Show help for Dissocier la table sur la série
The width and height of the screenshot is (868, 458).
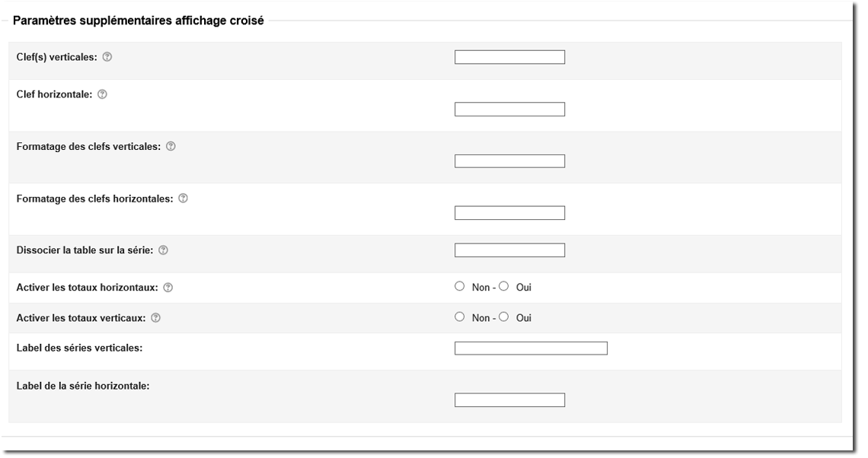tap(164, 250)
